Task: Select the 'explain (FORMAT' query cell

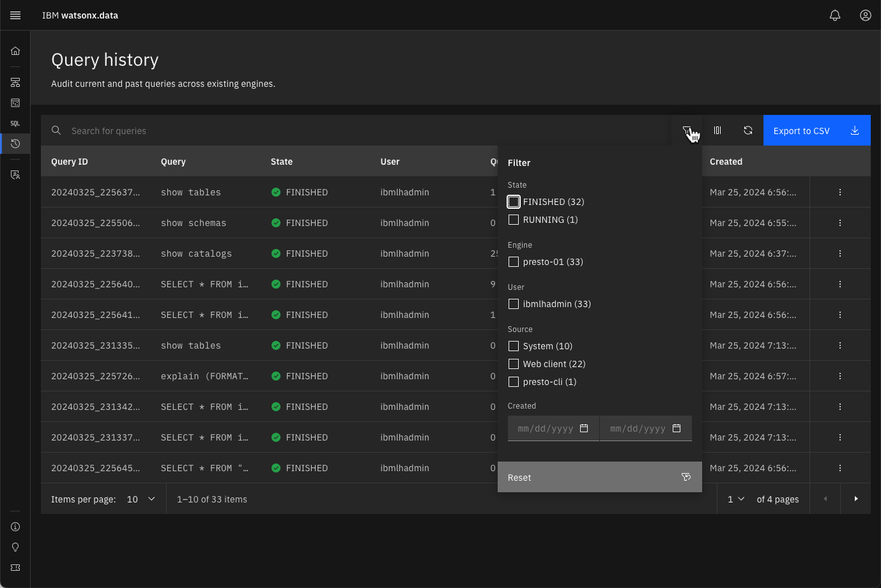Action: click(x=204, y=376)
